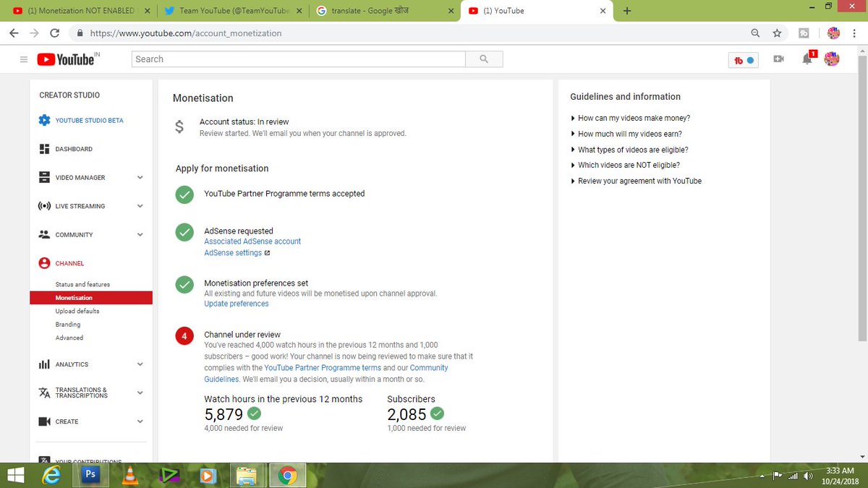Open File Explorer from the taskbar

pyautogui.click(x=247, y=475)
